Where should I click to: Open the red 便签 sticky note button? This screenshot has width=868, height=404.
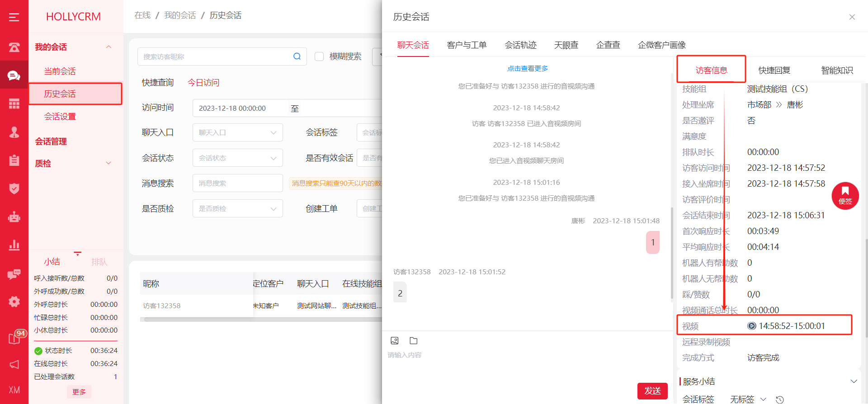(845, 196)
